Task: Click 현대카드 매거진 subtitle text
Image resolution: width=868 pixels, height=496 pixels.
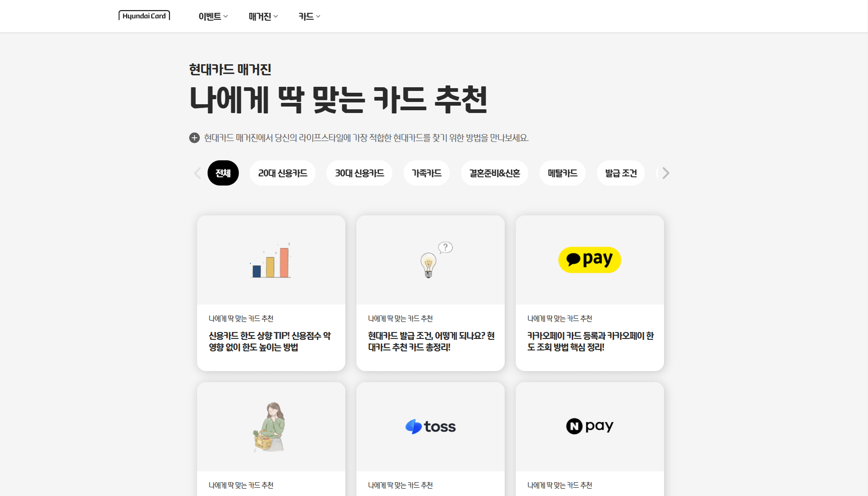Action: click(x=230, y=69)
